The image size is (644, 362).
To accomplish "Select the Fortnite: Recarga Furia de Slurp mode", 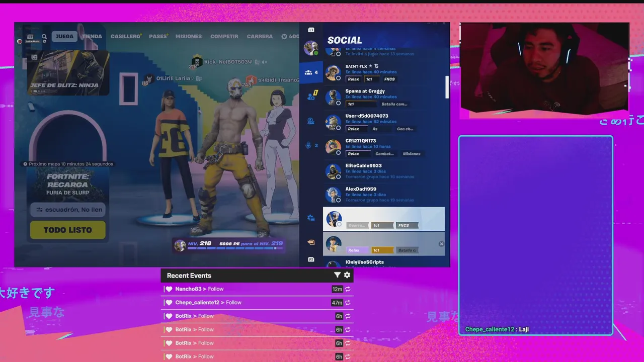I will point(67,184).
